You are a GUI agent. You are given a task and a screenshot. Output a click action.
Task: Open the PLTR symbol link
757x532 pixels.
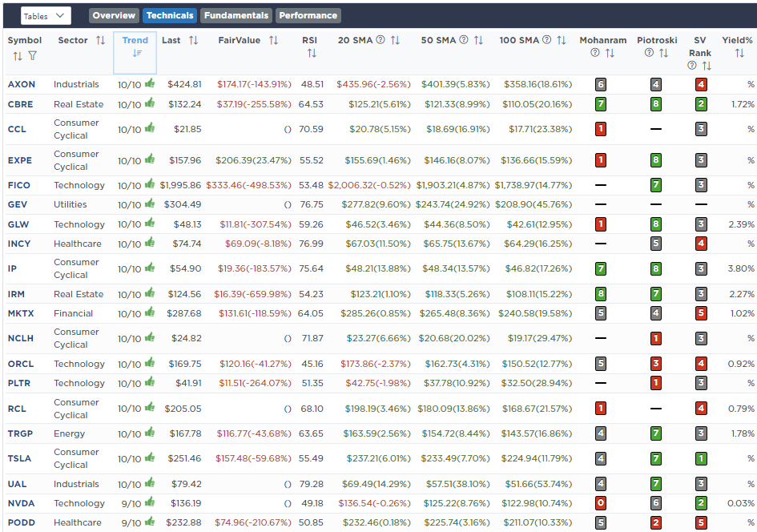19,383
